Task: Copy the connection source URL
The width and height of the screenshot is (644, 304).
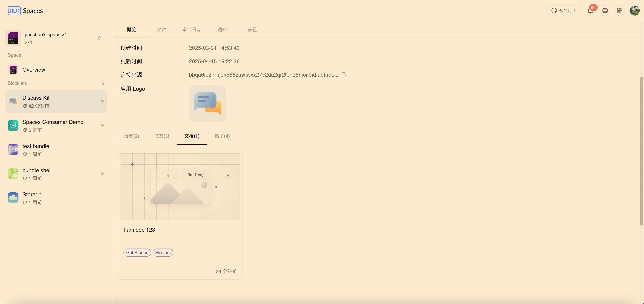Action: pyautogui.click(x=344, y=75)
